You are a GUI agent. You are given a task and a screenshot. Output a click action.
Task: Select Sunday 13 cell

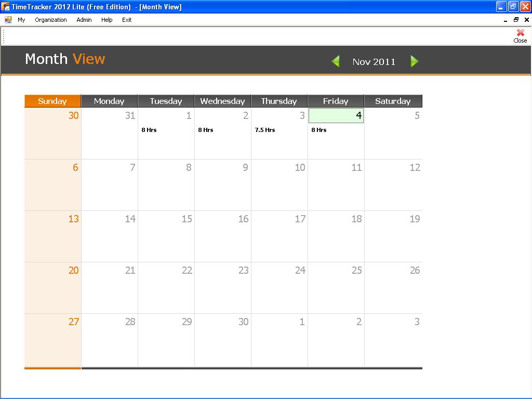(x=52, y=236)
